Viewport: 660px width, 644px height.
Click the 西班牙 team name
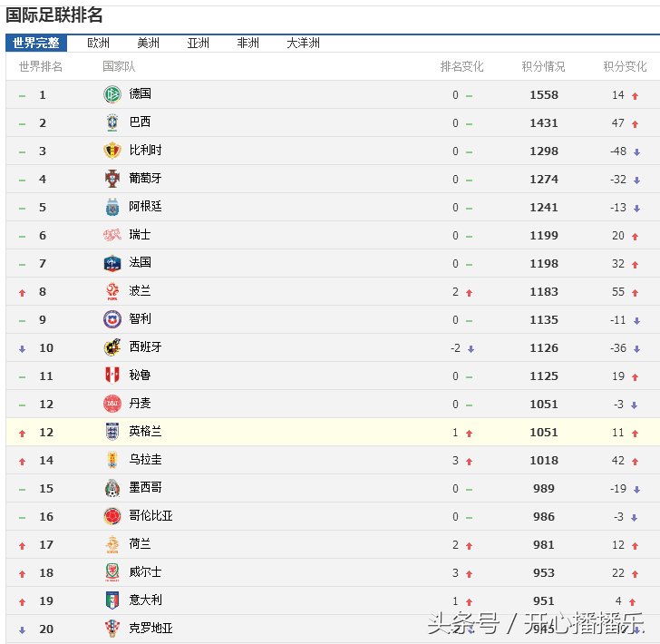(x=146, y=346)
